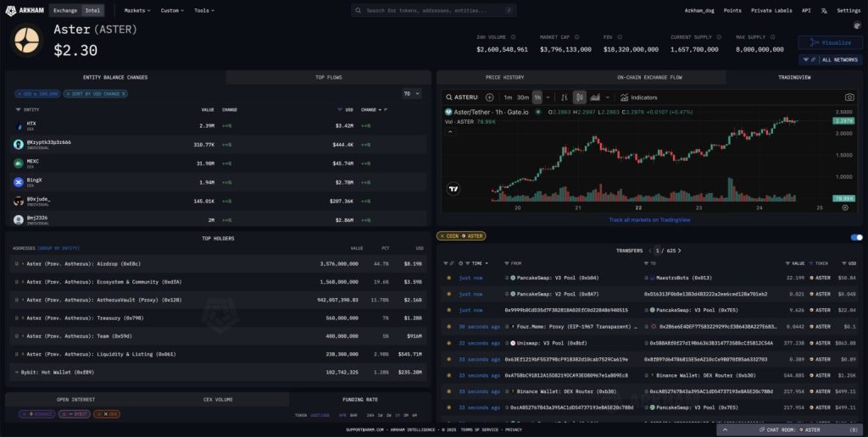This screenshot has width=868, height=437.
Task: Click the BingX entity icon
Action: point(19,182)
